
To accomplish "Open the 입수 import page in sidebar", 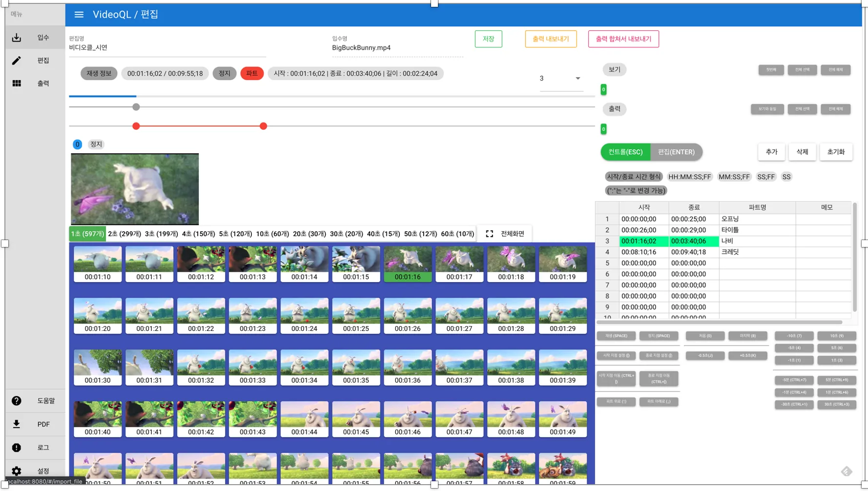I will coord(35,38).
